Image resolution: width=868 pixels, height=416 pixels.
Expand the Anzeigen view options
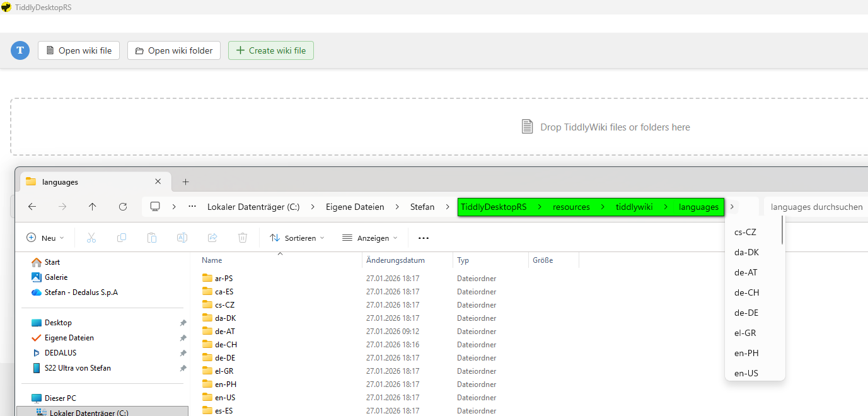coord(371,238)
